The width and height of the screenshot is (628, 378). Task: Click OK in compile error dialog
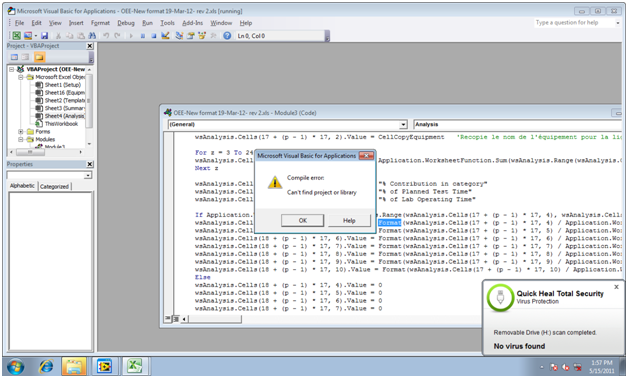(x=302, y=221)
